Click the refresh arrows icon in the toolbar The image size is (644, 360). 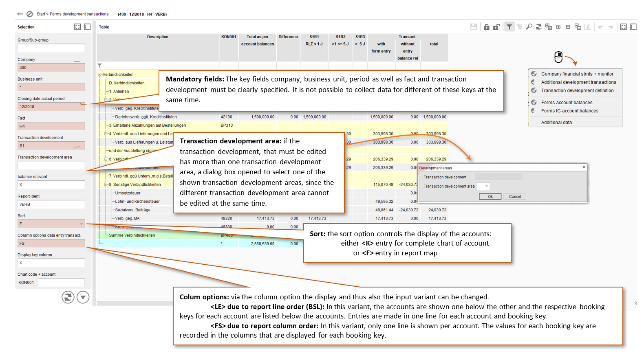pyautogui.click(x=539, y=27)
